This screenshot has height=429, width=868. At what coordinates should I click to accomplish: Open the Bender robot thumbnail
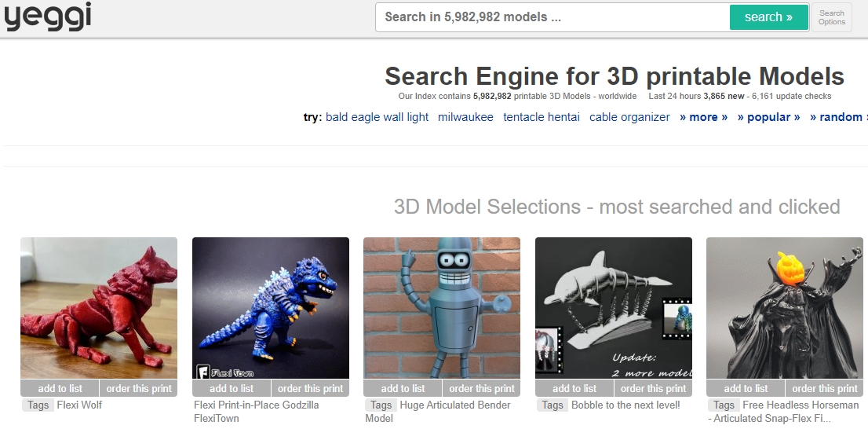[x=442, y=308]
